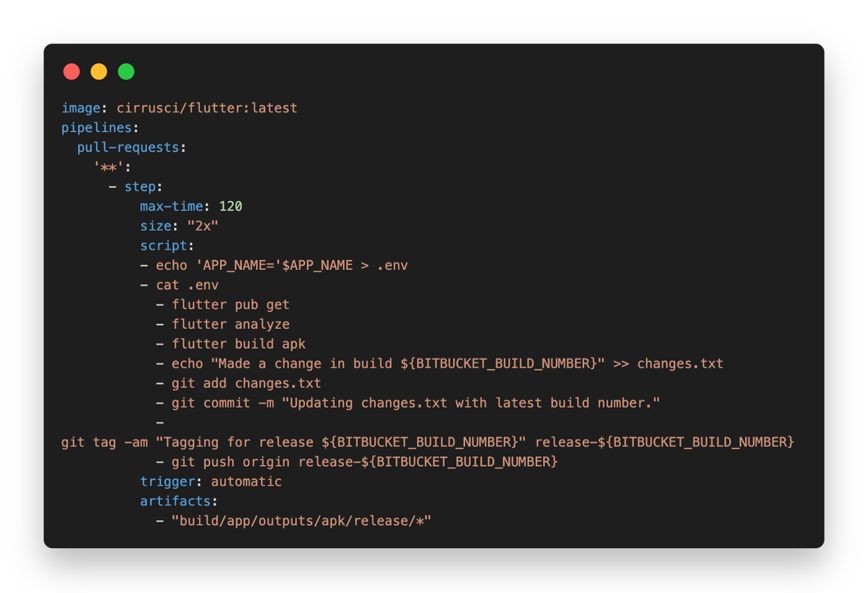Click the 'cat .env' command line
868x593 pixels.
pos(187,285)
